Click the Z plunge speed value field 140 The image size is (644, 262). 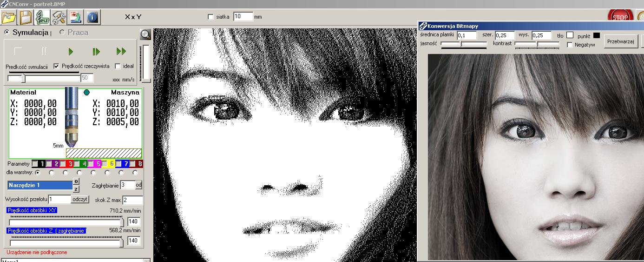click(134, 241)
